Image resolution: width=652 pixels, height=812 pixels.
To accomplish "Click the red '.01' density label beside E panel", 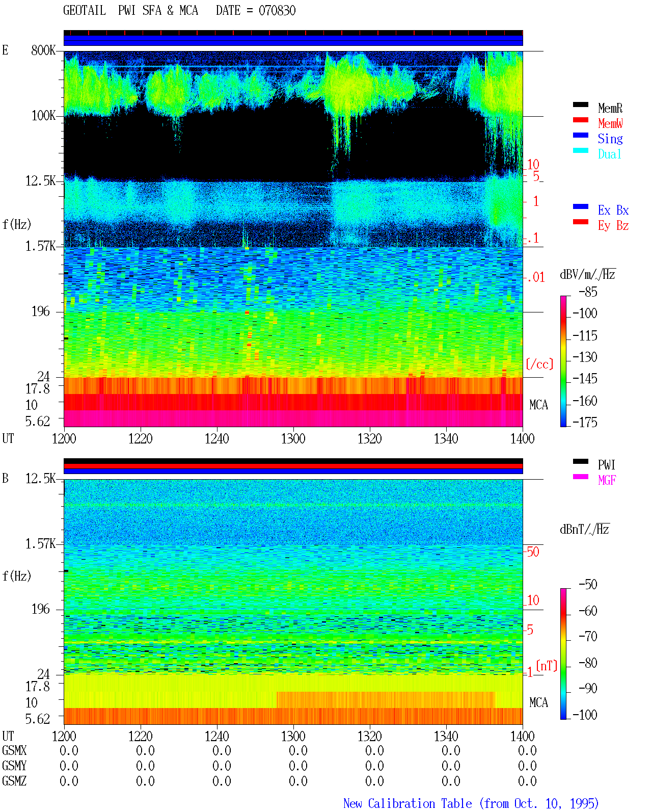I will click(x=536, y=277).
